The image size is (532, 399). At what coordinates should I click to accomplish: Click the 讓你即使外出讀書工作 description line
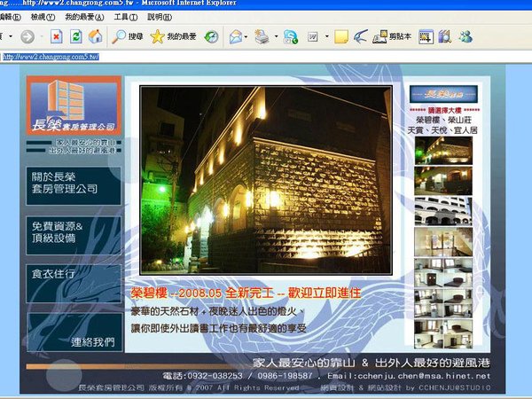tap(219, 328)
